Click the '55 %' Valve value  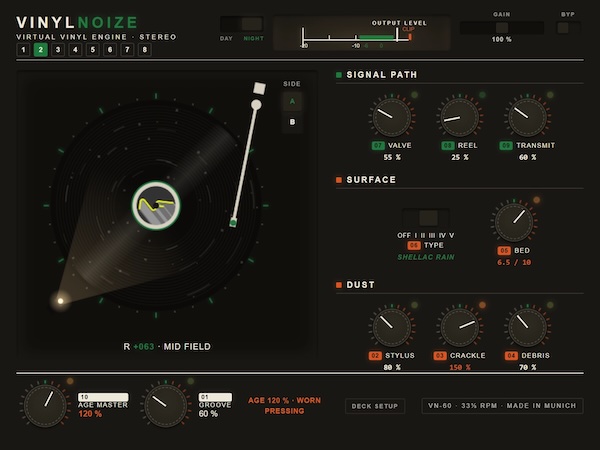coord(392,157)
